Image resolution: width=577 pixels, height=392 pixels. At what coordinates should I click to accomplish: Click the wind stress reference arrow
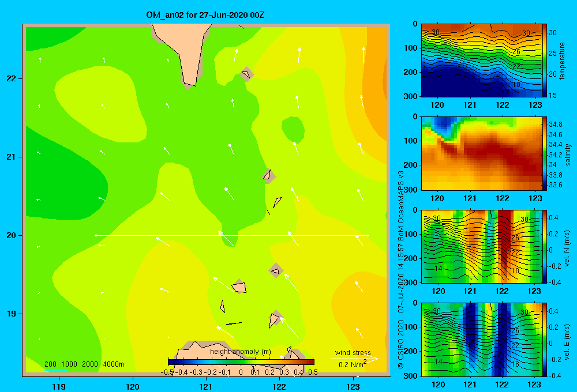pyautogui.click(x=355, y=359)
